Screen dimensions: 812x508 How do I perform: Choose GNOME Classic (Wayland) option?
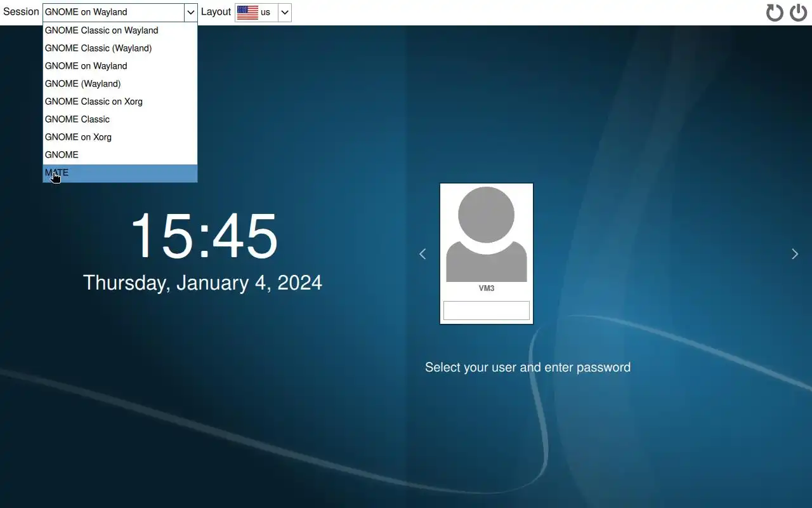point(120,48)
